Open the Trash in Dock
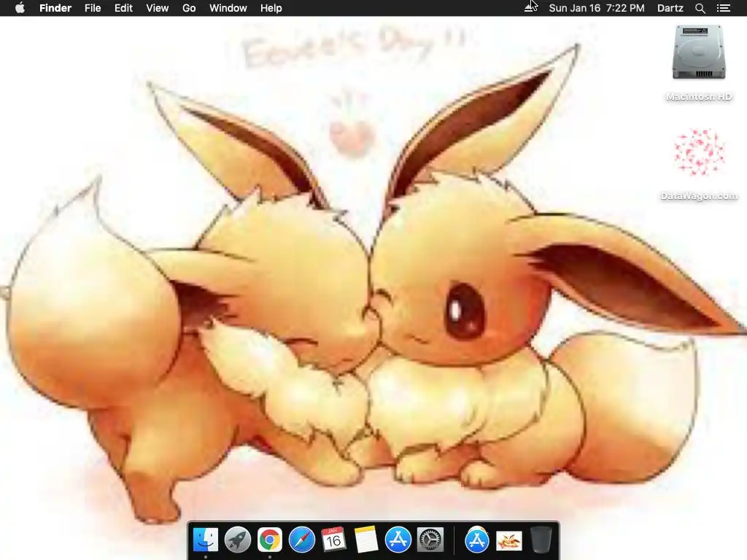747x560 pixels. (x=541, y=540)
